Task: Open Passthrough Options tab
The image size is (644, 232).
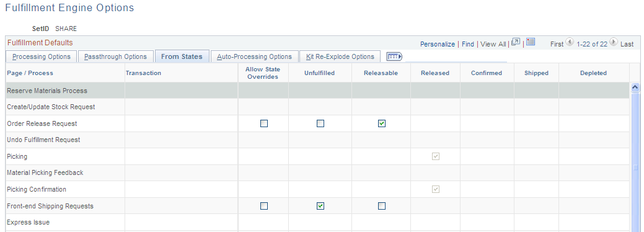Action: point(115,56)
